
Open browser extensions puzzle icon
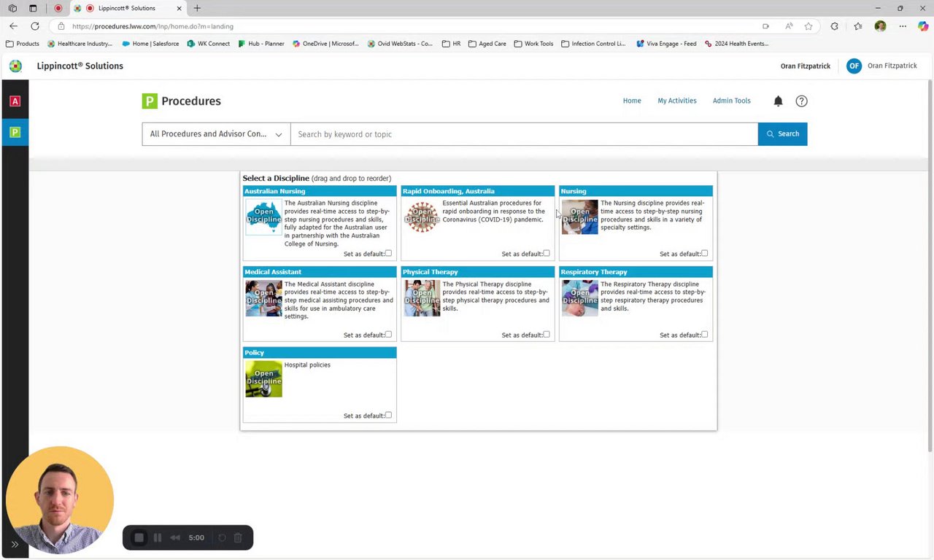tap(835, 26)
